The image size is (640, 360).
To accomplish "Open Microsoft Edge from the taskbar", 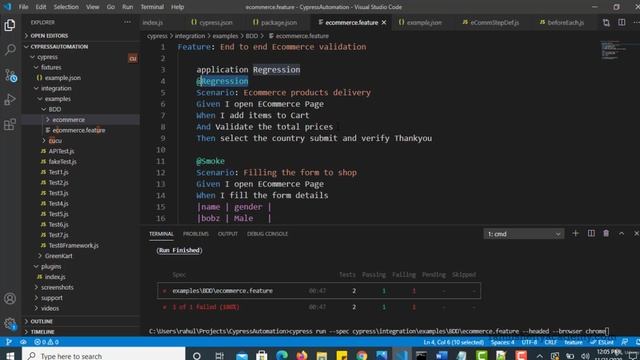I will 282,355.
